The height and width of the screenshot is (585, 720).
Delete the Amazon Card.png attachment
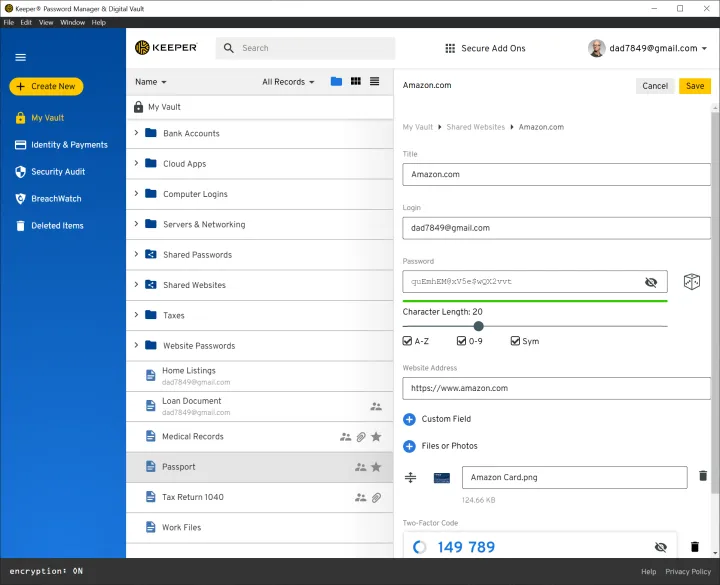(702, 477)
